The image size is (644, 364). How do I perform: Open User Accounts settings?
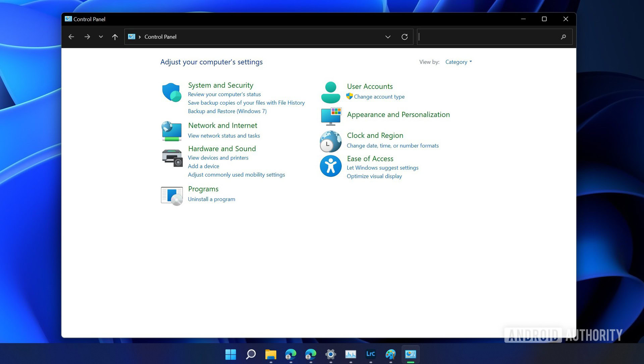(x=370, y=86)
